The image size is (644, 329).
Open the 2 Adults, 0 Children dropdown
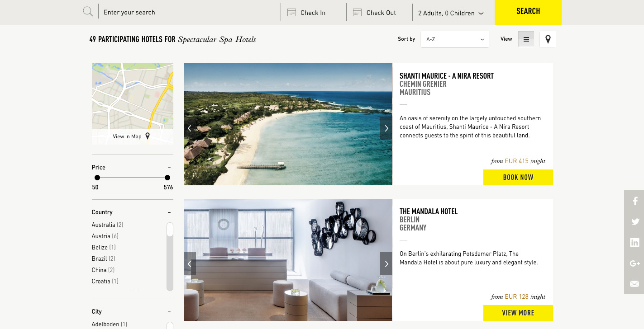click(451, 13)
